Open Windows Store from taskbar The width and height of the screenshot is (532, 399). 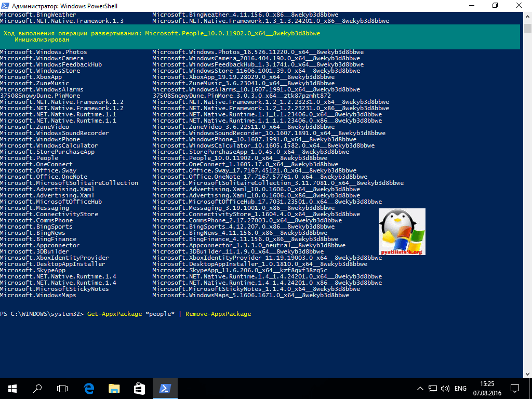(x=139, y=388)
